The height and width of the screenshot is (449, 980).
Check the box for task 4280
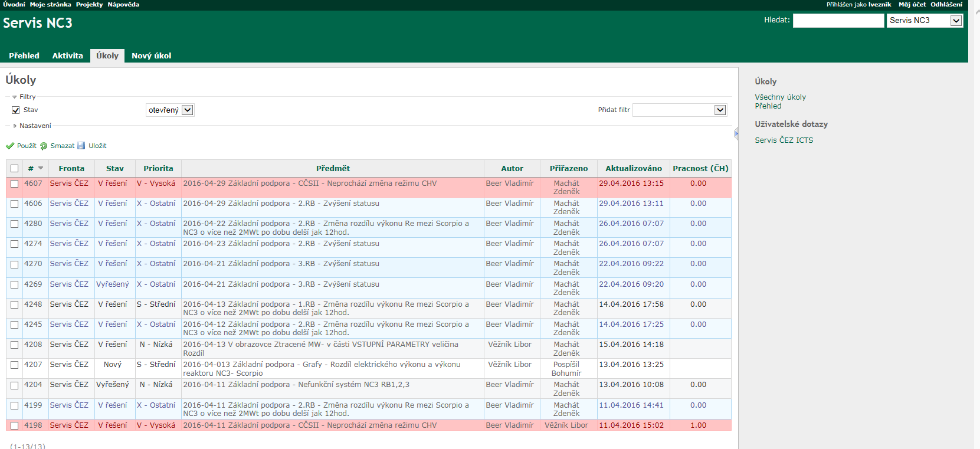tap(15, 224)
